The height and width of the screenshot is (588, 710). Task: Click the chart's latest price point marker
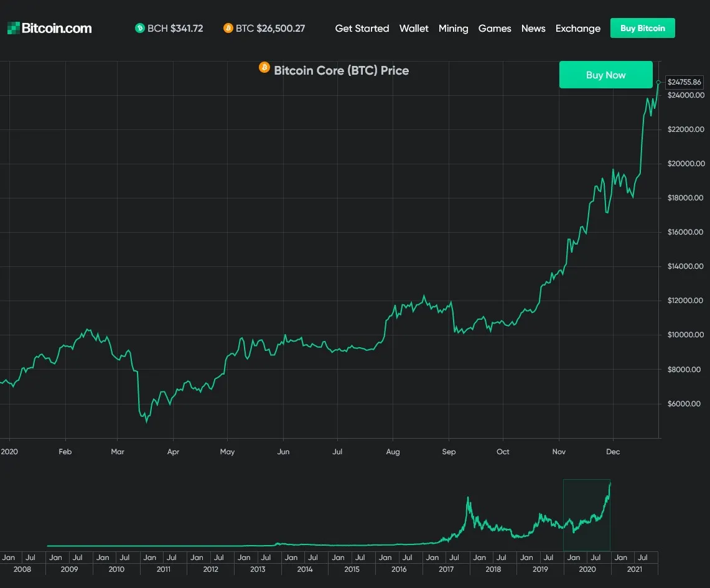658,82
